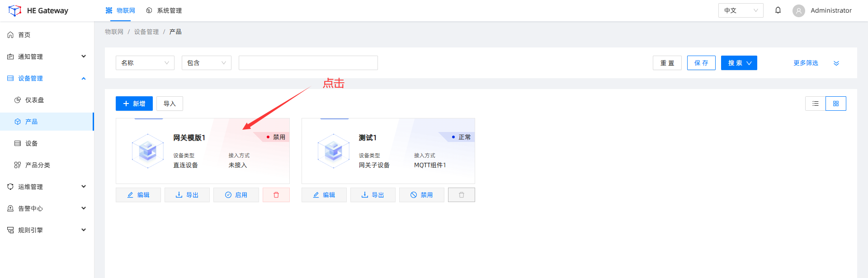Click the 测试1 product thumbnail

pyautogui.click(x=334, y=151)
